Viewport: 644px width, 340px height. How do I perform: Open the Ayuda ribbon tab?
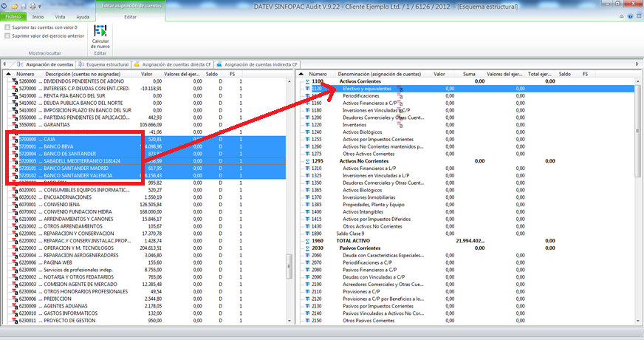point(83,17)
